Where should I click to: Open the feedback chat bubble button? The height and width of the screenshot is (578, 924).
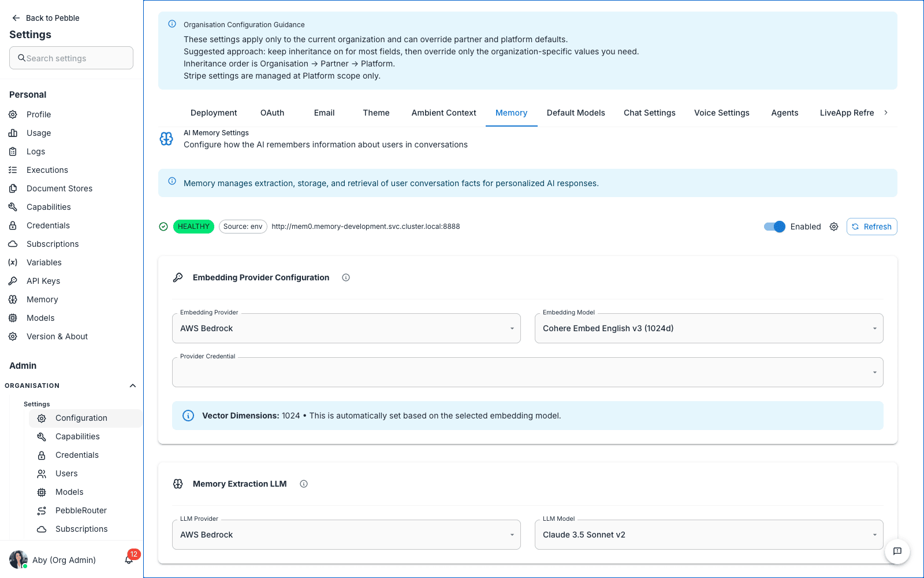point(897,551)
